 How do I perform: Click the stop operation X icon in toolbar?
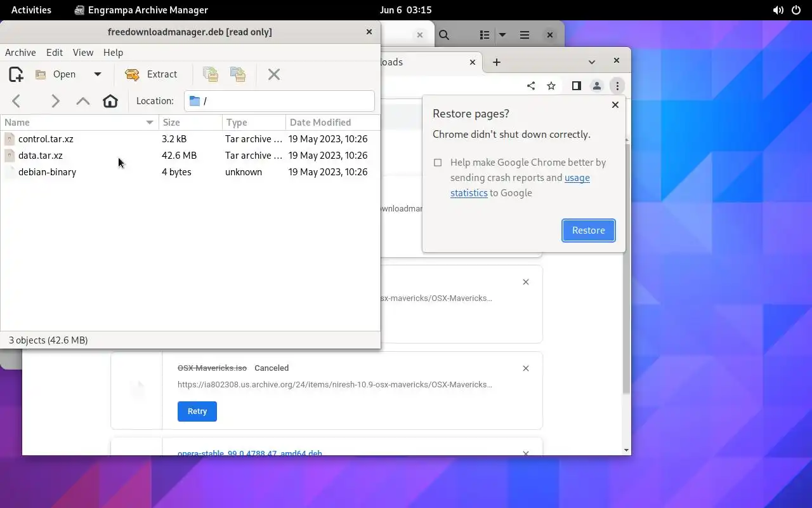pos(274,74)
